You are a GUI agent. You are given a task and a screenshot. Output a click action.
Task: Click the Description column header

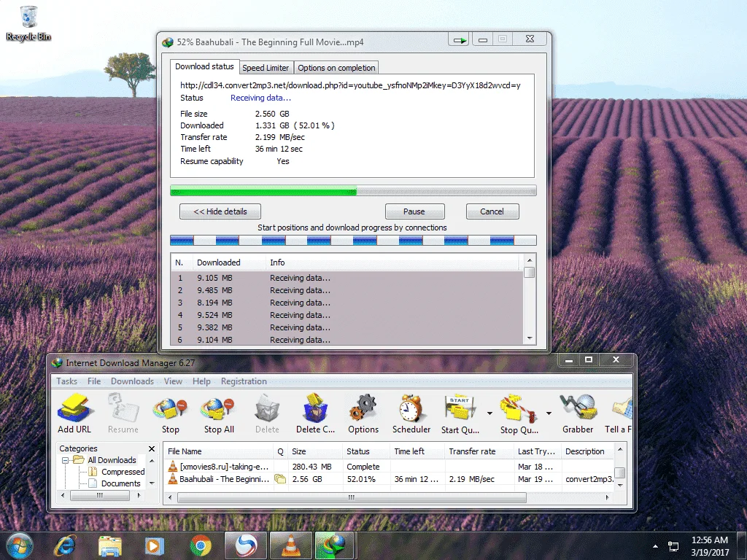[587, 451]
